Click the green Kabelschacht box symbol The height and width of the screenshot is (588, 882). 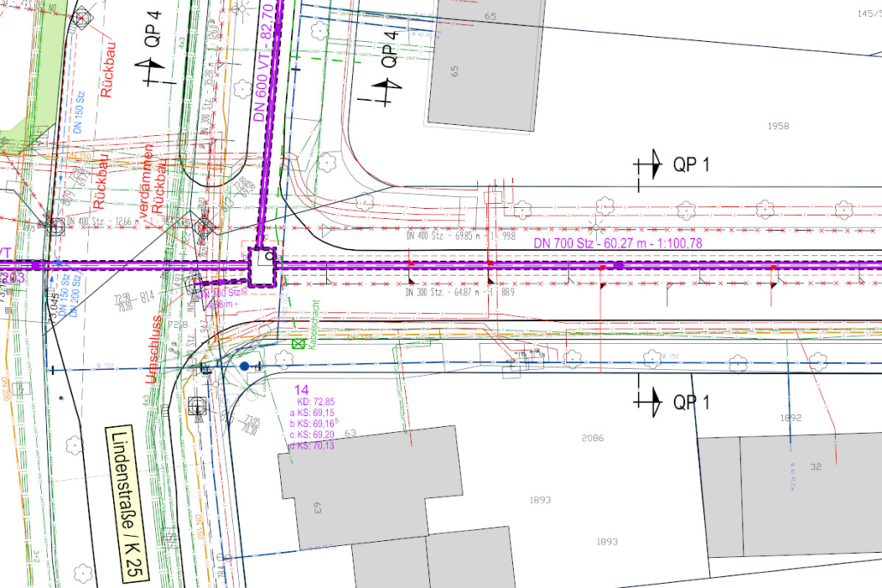(298, 343)
